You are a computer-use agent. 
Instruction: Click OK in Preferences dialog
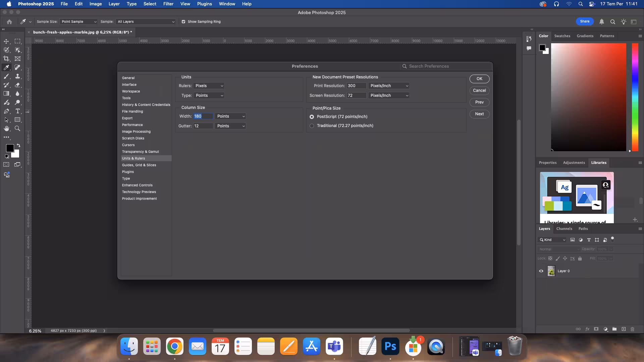[479, 79]
